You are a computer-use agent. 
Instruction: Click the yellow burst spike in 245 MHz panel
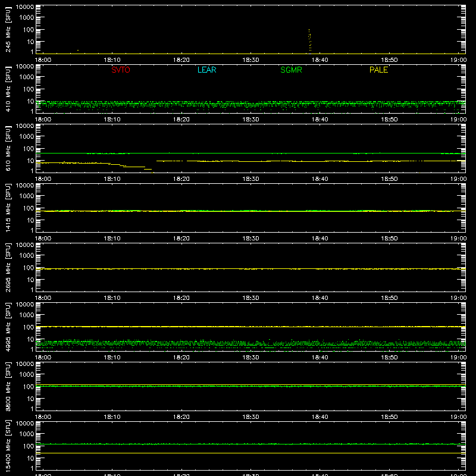click(x=309, y=40)
